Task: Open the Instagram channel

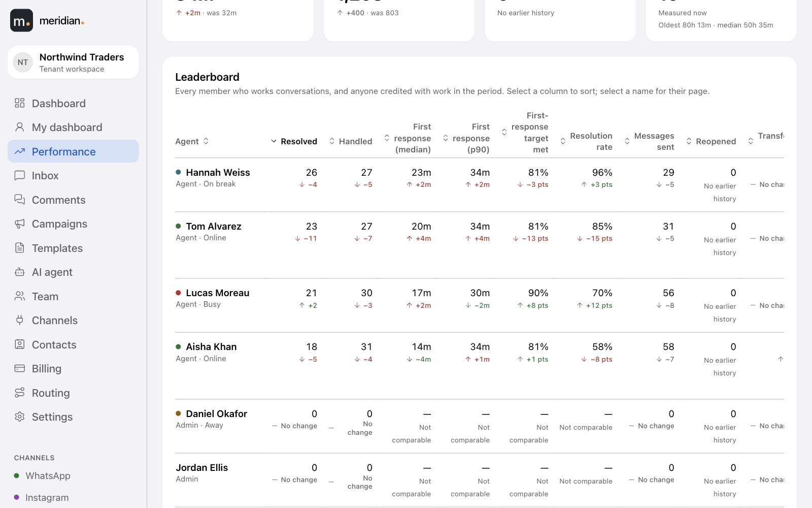Action: [x=73, y=497]
